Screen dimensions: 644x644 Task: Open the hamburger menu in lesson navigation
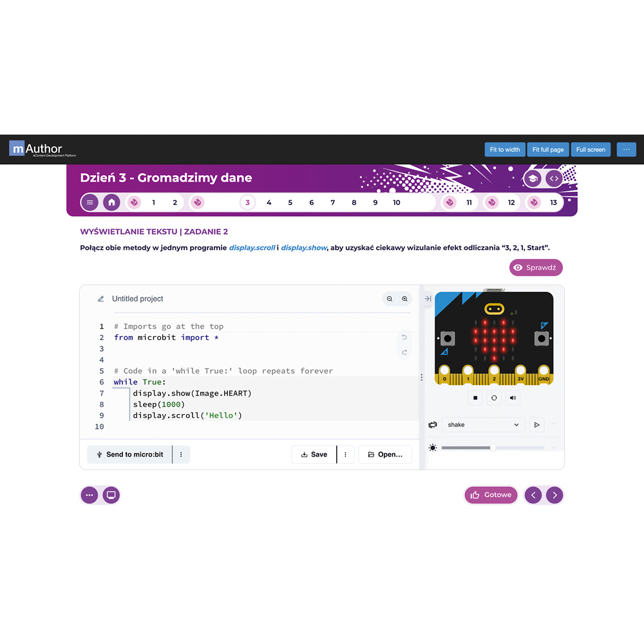pos(90,202)
